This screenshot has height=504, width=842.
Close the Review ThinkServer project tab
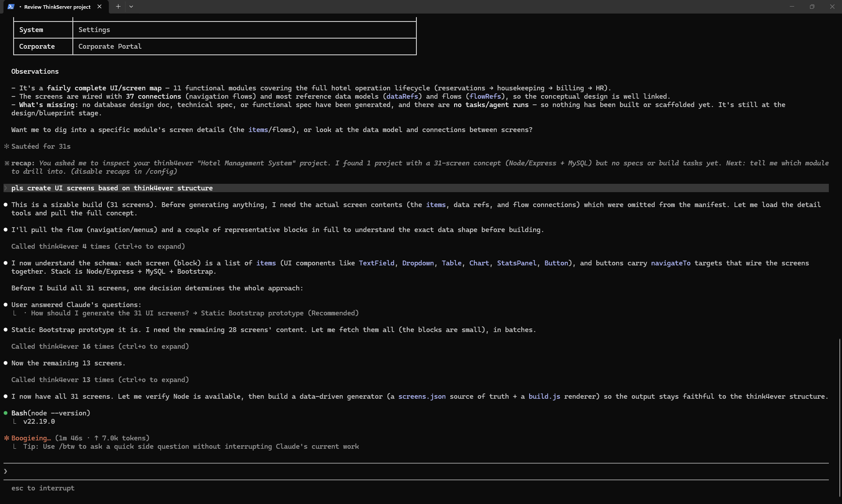tap(100, 7)
